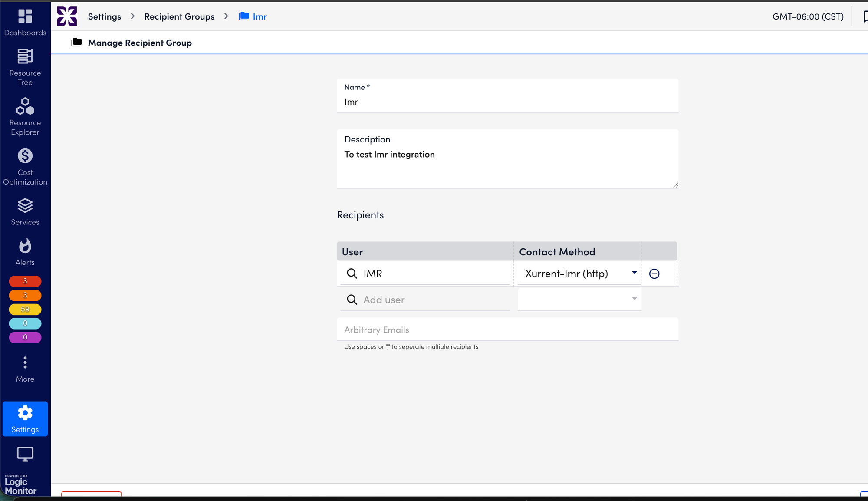
Task: Open the Services section
Action: pyautogui.click(x=25, y=211)
